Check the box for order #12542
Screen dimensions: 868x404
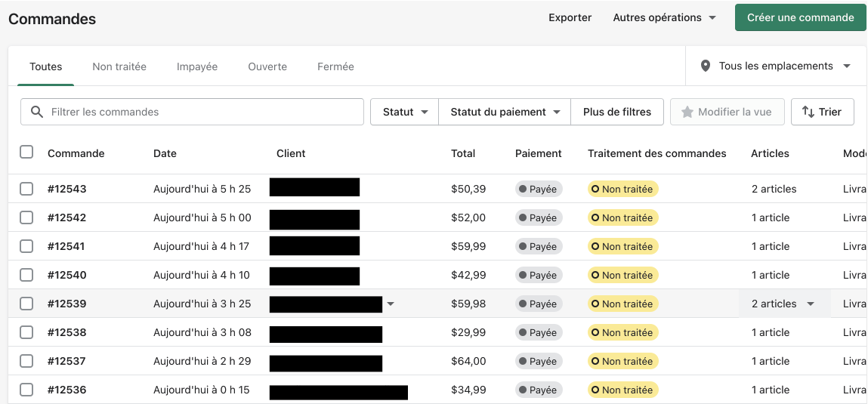click(x=26, y=217)
